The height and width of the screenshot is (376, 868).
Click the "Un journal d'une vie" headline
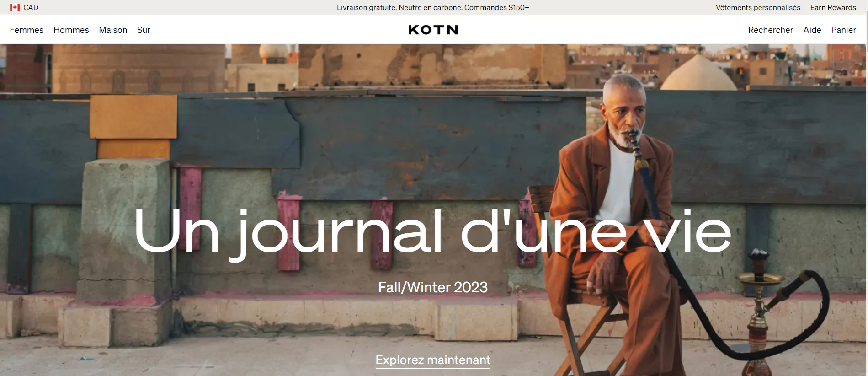coord(433,232)
